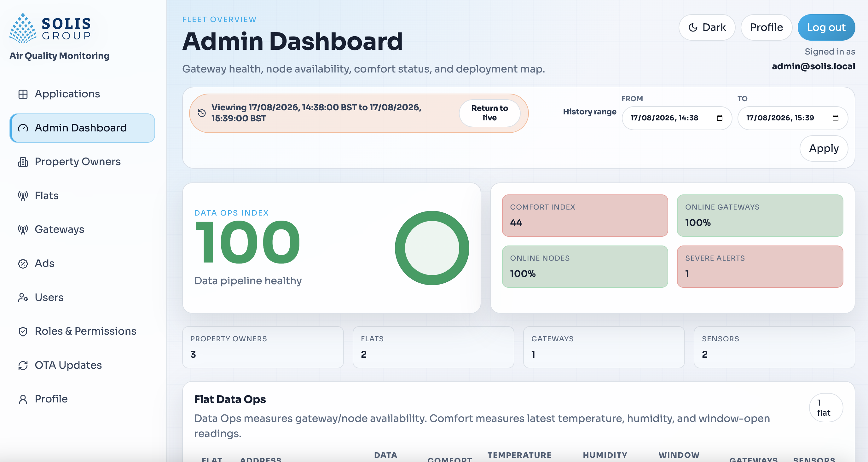Screen dimensions: 868x462
Task: Click the Gateways antenna icon
Action: pos(23,229)
